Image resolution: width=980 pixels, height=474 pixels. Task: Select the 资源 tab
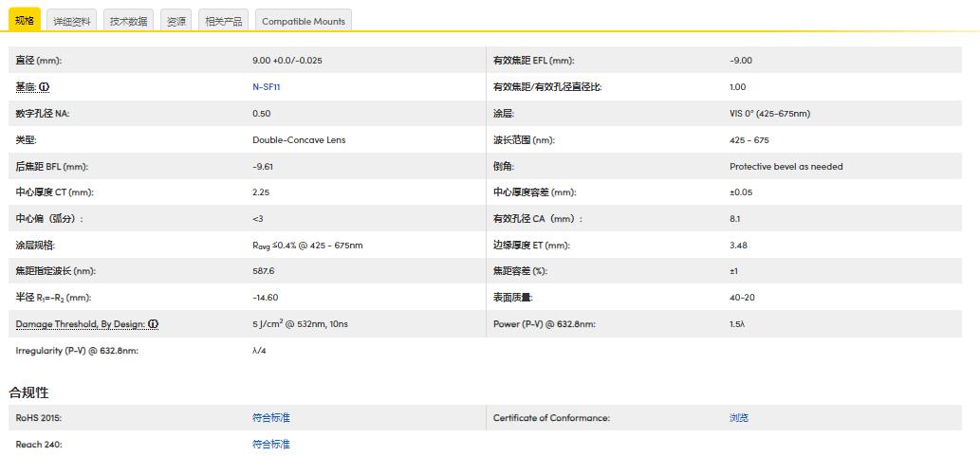click(x=176, y=20)
